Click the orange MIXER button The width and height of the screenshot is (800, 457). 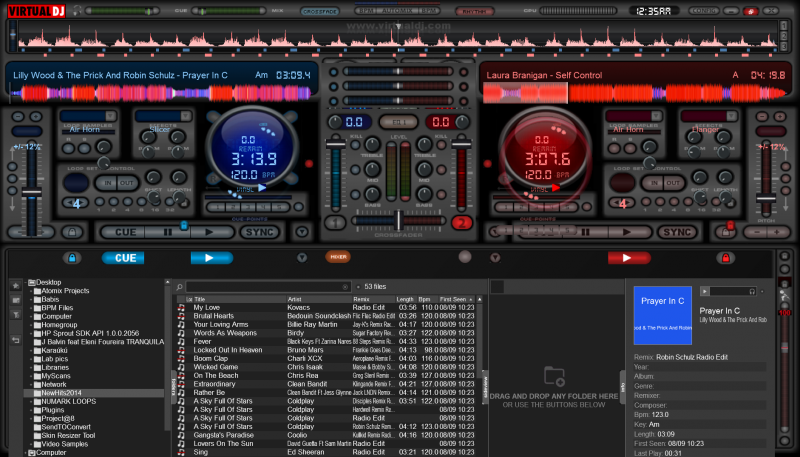(338, 257)
